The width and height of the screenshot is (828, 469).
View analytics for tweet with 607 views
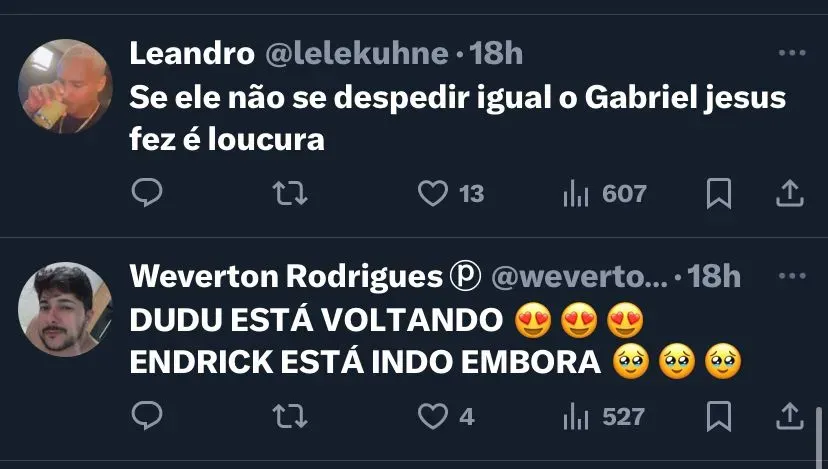pos(605,193)
